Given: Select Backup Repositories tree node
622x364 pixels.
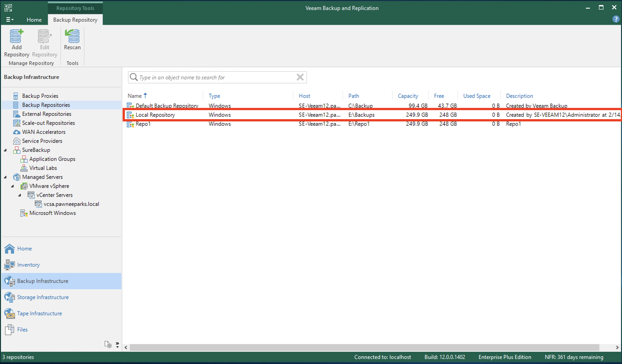Looking at the screenshot, I should [46, 105].
